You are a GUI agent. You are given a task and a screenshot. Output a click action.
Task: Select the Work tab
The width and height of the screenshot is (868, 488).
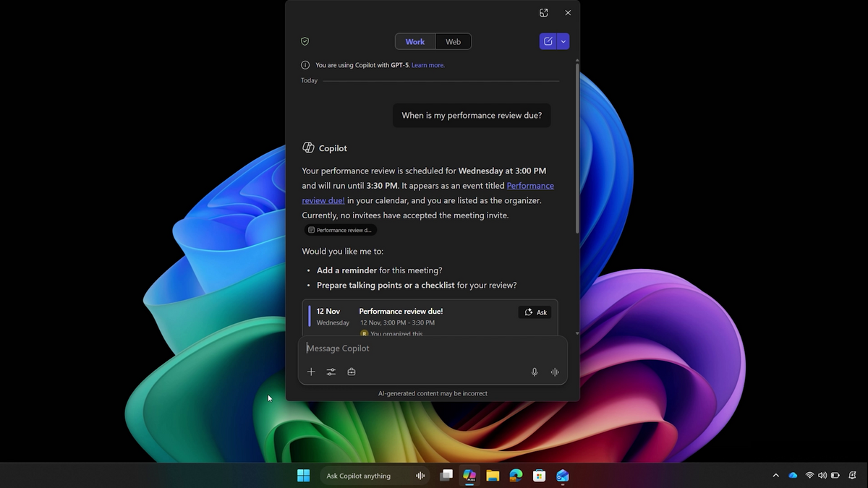tap(414, 41)
